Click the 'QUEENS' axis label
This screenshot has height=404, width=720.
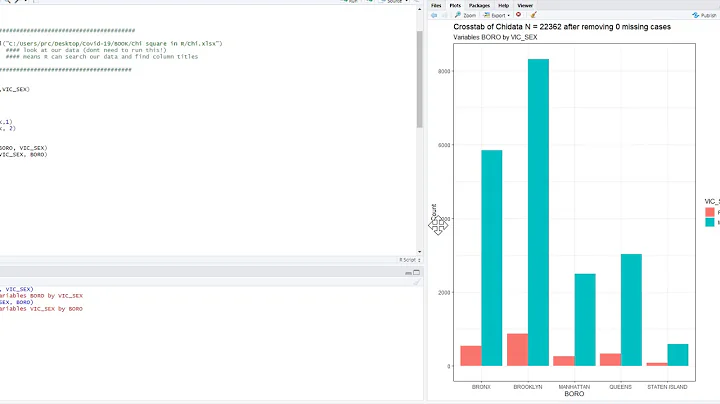pos(620,387)
